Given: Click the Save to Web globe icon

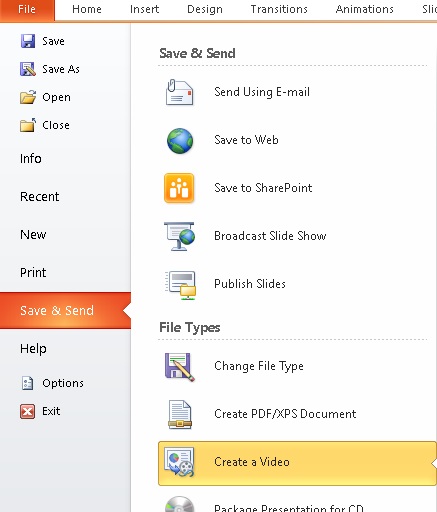Looking at the screenshot, I should pos(180,140).
